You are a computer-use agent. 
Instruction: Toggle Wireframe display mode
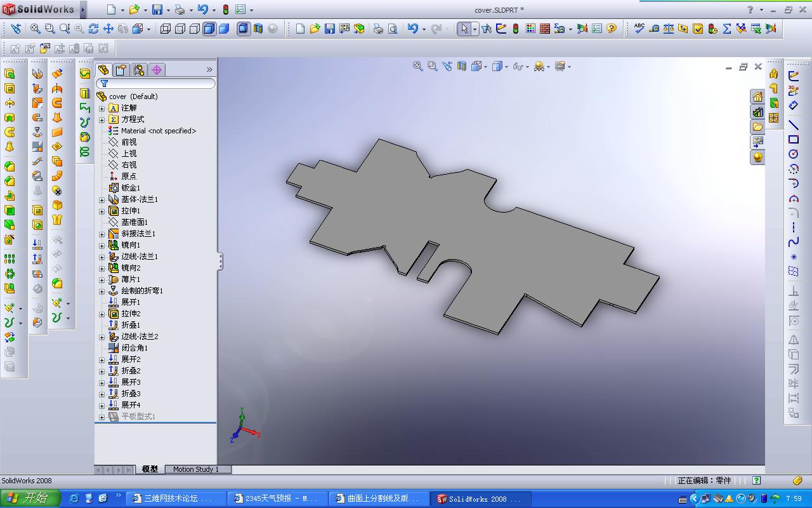pos(166,29)
